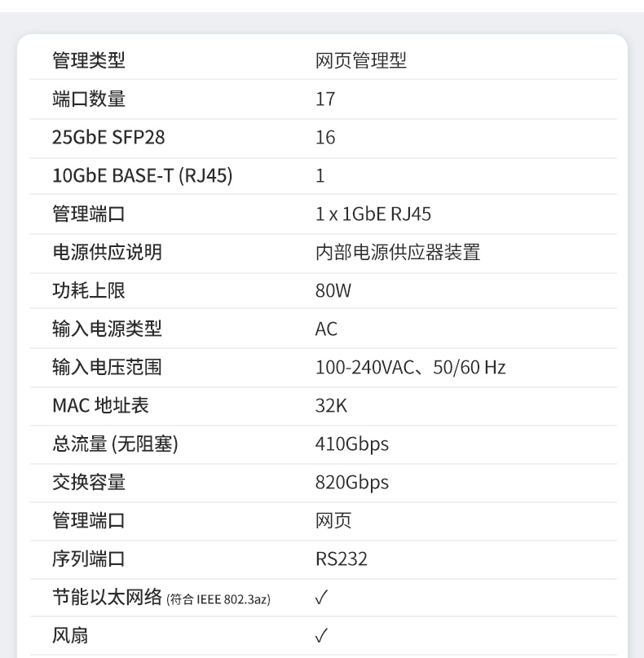Click the MAC 地址表 label

pyautogui.click(x=100, y=405)
